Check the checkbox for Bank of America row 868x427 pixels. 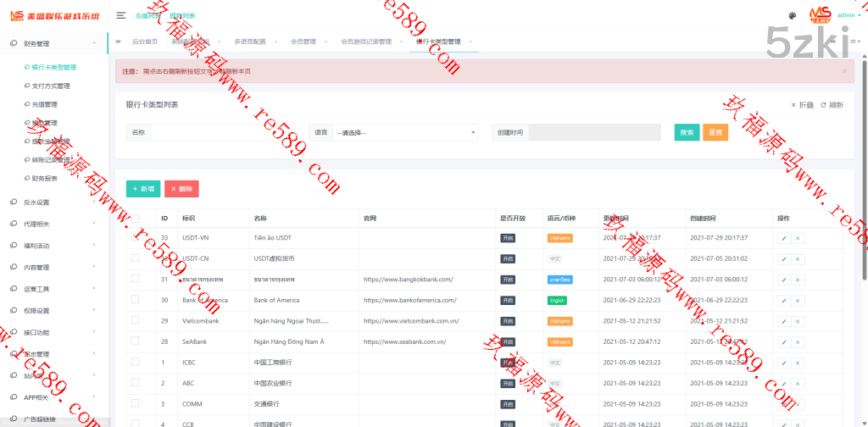click(135, 300)
